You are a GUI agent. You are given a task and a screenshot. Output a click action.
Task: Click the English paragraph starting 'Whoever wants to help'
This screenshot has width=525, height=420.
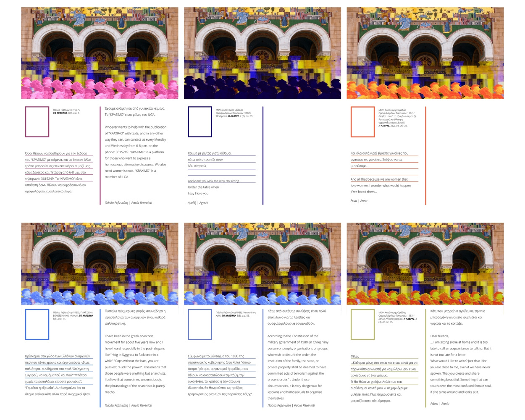pos(136,152)
